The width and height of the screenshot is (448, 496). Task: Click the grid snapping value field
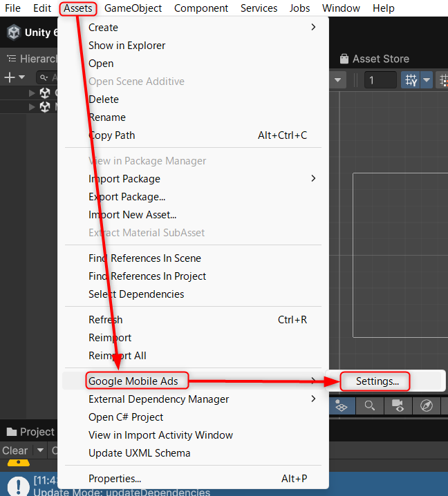pyautogui.click(x=380, y=80)
